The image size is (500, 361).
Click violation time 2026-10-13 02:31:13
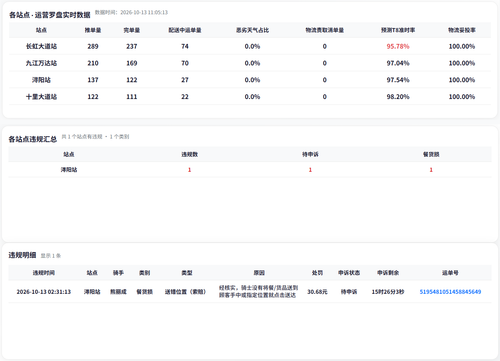click(44, 292)
